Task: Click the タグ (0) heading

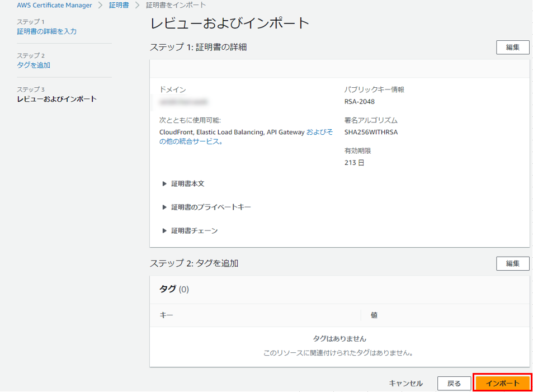Action: 174,289
